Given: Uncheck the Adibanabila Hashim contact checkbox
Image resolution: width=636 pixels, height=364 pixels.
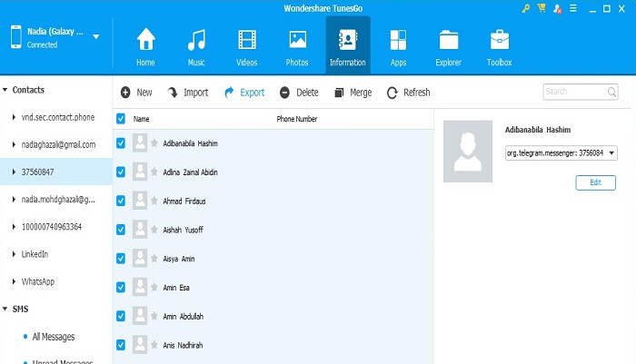Looking at the screenshot, I should (x=121, y=143).
